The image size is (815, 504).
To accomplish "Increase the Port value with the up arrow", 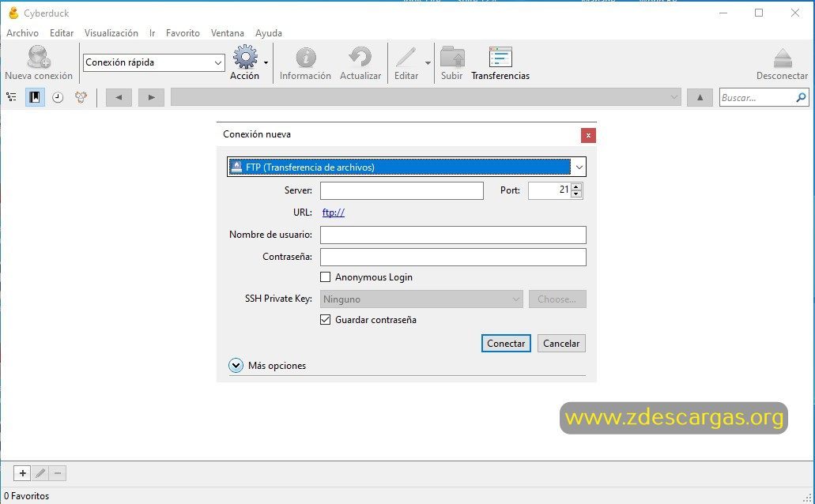I will [576, 187].
